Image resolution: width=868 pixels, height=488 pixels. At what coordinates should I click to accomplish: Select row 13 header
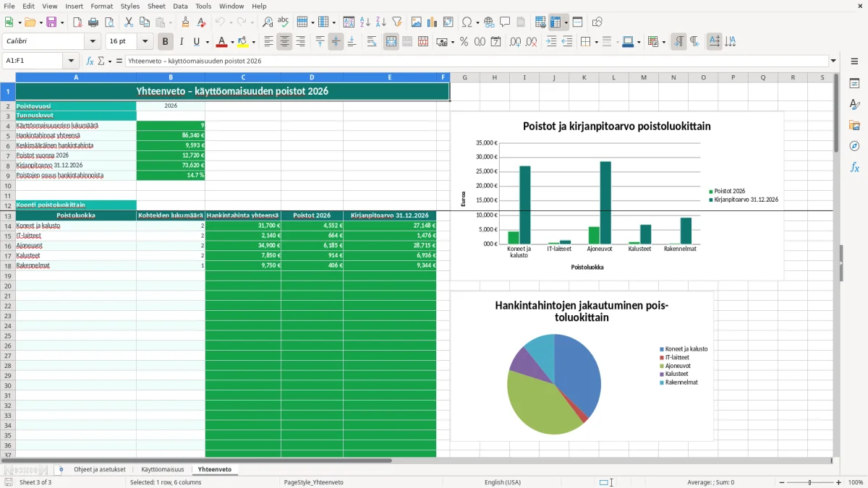click(8, 215)
